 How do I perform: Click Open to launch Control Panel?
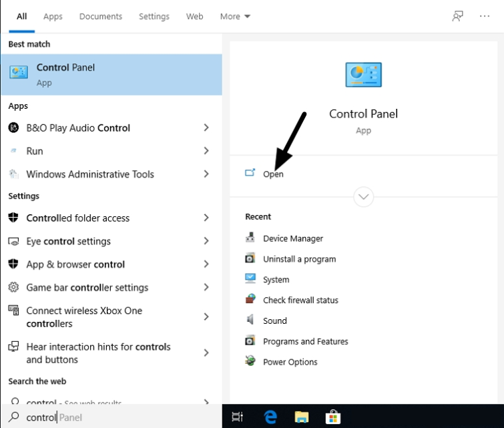pyautogui.click(x=272, y=174)
